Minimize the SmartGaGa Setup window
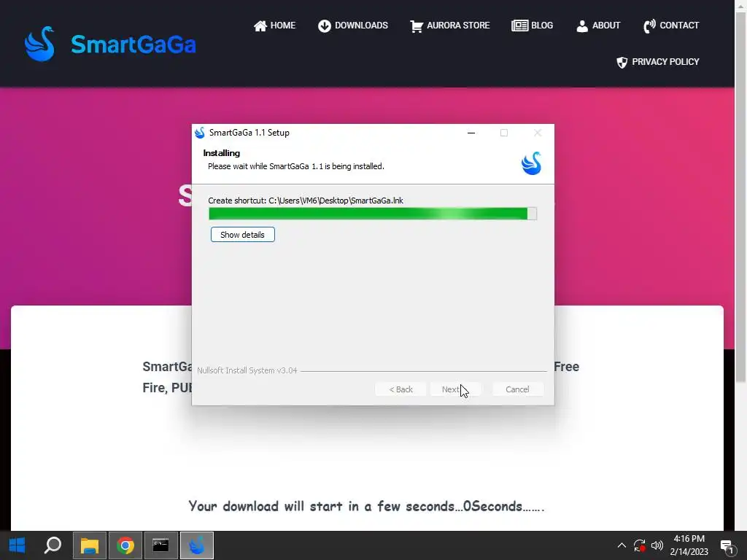 click(471, 133)
